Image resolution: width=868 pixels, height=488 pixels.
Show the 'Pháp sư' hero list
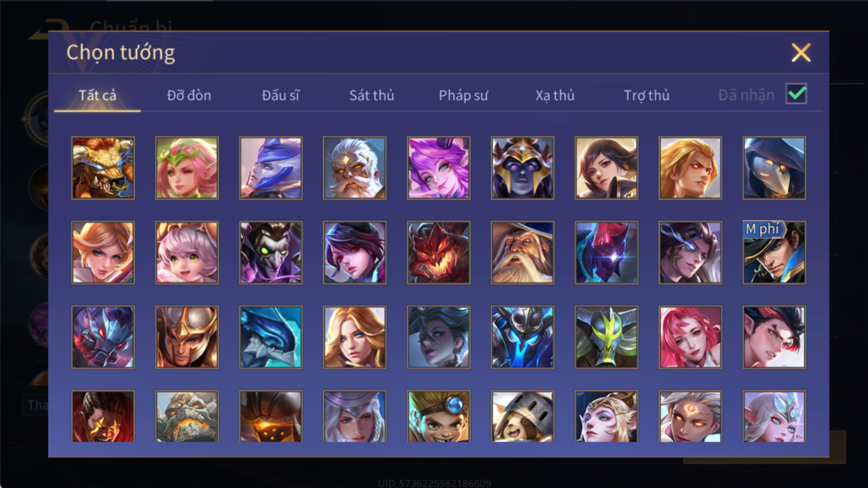(463, 95)
